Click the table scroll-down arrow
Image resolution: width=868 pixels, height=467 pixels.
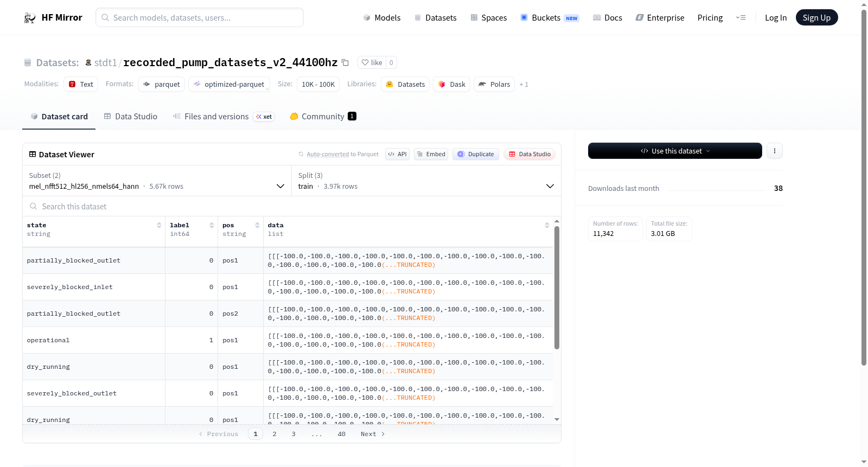[557, 419]
